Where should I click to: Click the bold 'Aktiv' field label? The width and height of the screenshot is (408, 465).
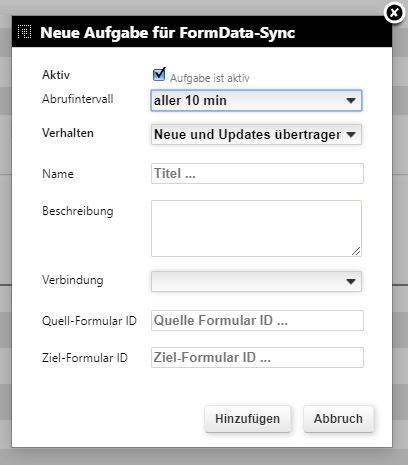point(56,75)
